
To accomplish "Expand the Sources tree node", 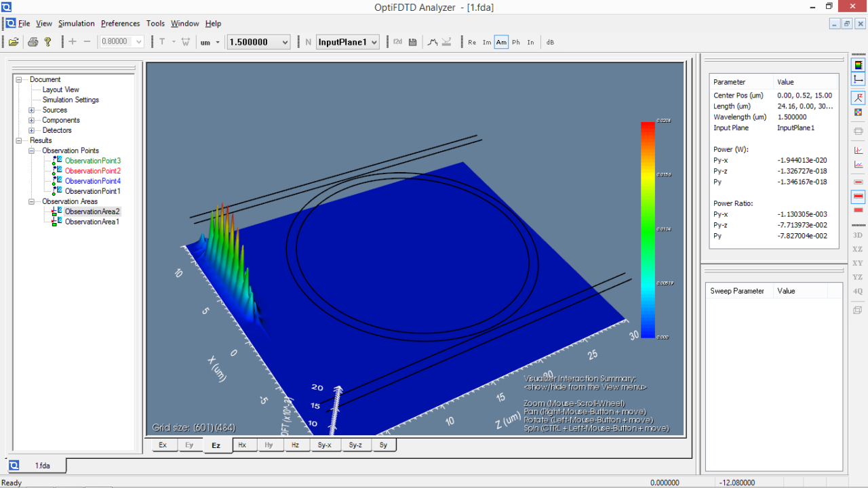I will coord(32,110).
